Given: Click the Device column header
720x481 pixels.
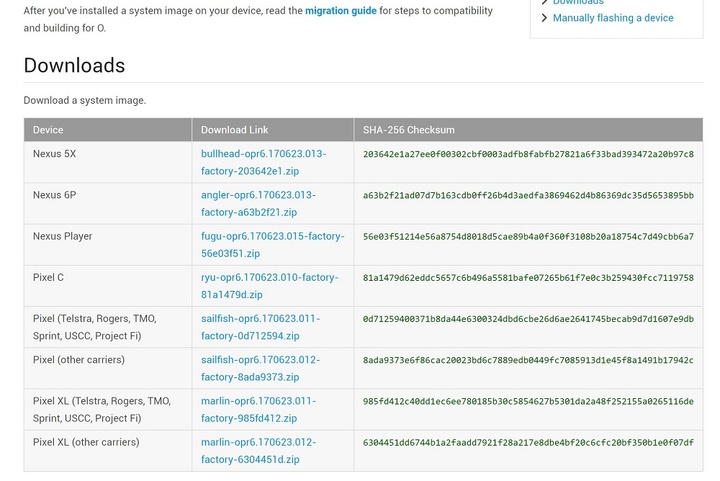Looking at the screenshot, I should click(x=108, y=130).
